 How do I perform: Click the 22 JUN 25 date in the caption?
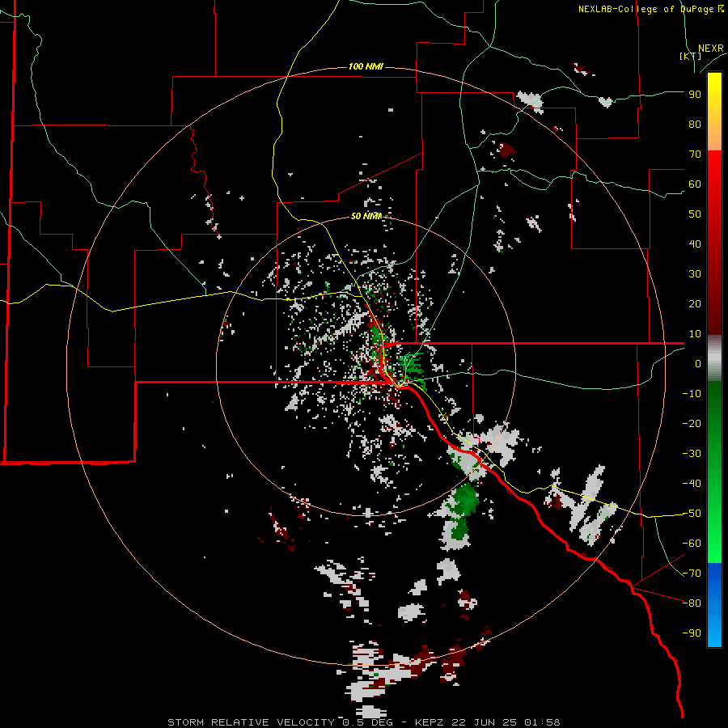click(485, 722)
